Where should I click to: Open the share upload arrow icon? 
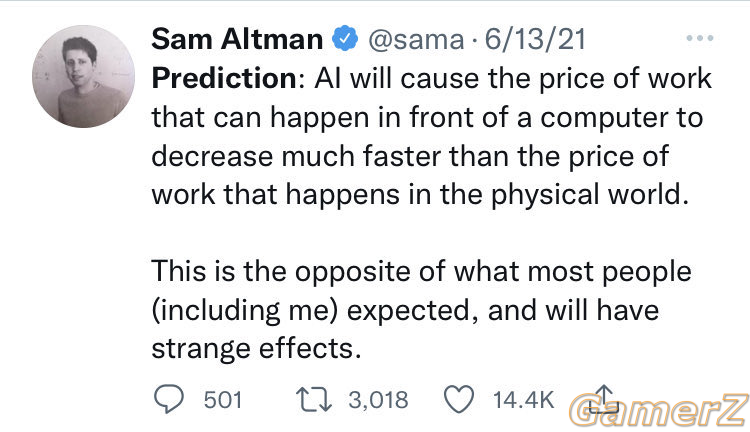[603, 399]
